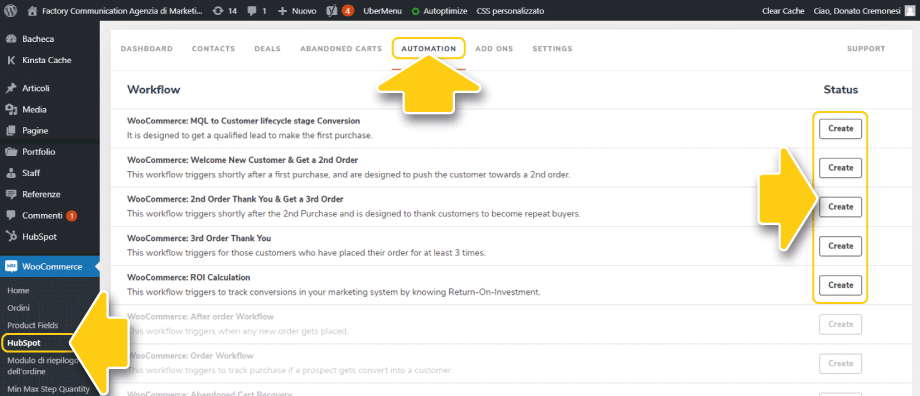This screenshot has width=920, height=396.
Task: Click the Referenze icon
Action: coord(11,194)
